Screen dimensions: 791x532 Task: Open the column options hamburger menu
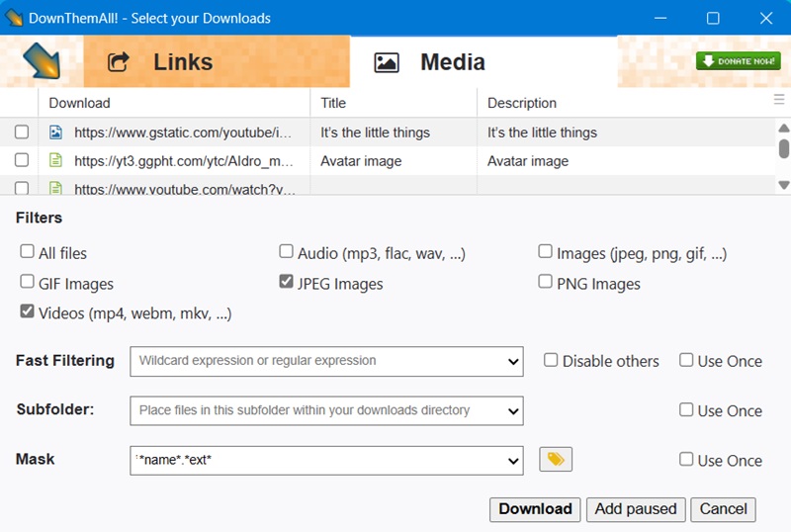pyautogui.click(x=779, y=100)
